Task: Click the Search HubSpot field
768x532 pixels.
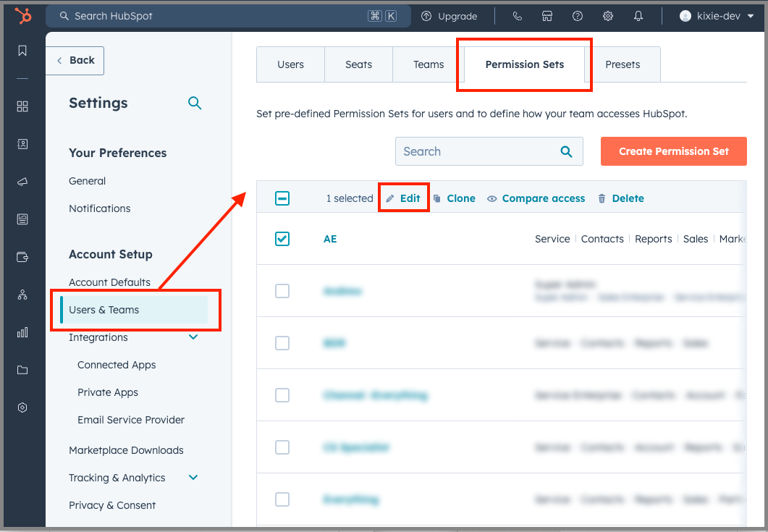Action: pos(228,16)
